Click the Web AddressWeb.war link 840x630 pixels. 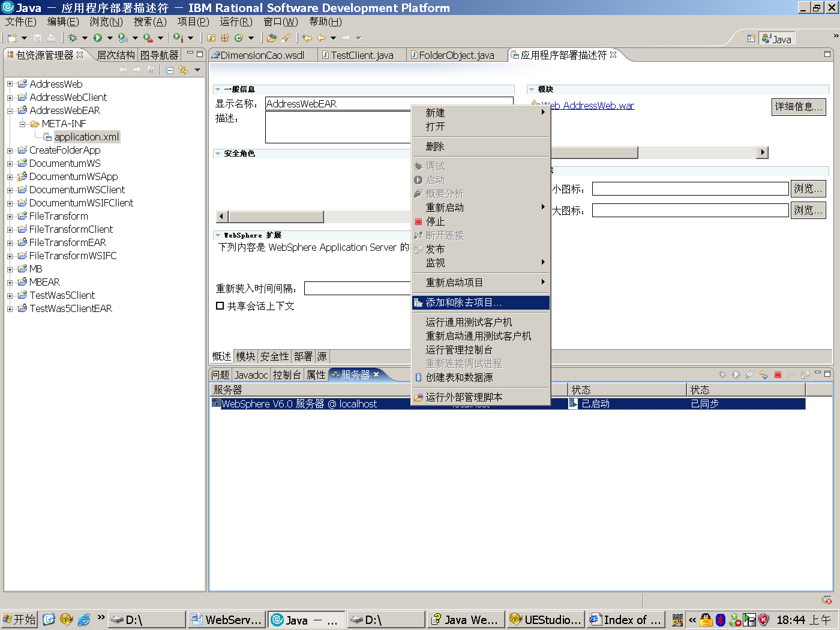click(x=588, y=106)
